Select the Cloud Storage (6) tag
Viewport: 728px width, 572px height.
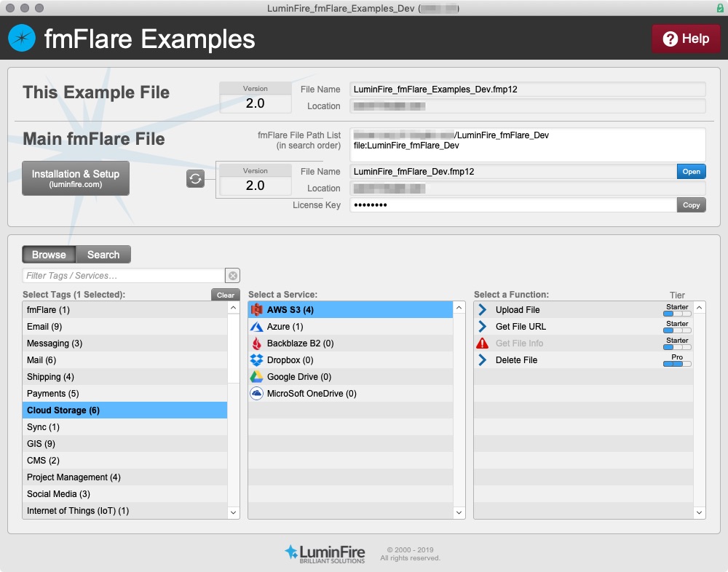pyautogui.click(x=125, y=410)
